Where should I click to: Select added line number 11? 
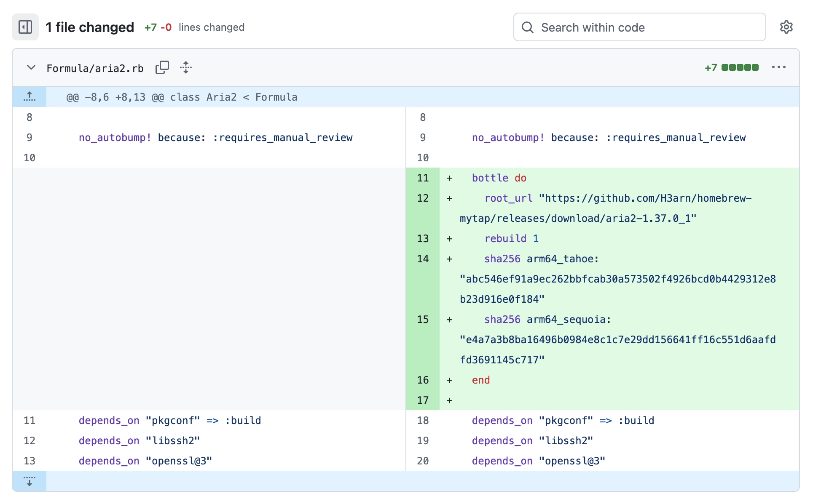click(423, 178)
